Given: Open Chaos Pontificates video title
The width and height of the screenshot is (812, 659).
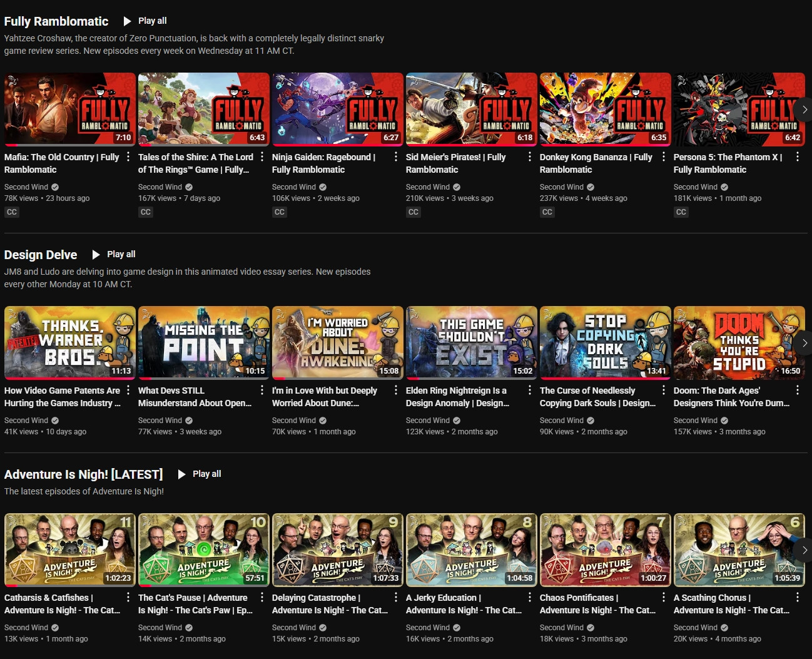Looking at the screenshot, I should point(598,604).
